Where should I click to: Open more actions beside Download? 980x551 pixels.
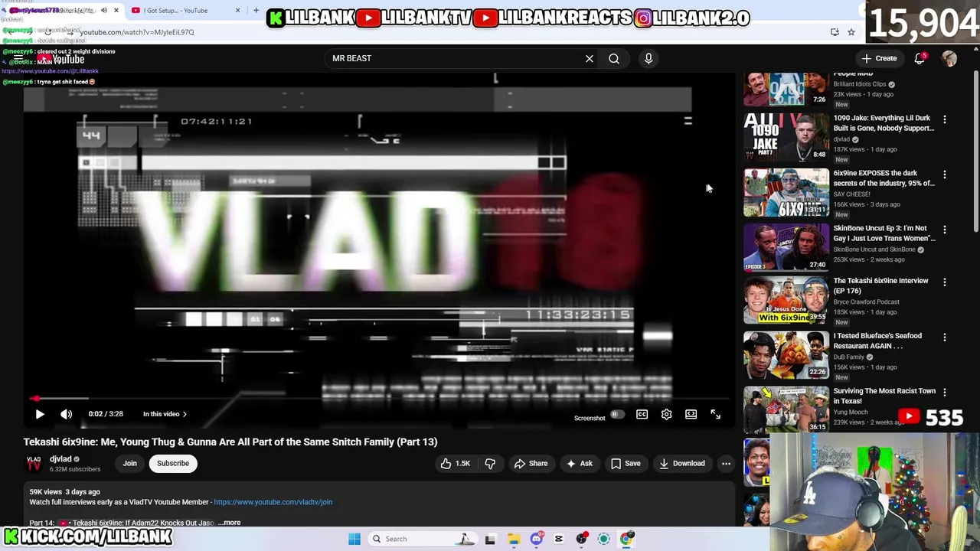(x=726, y=463)
